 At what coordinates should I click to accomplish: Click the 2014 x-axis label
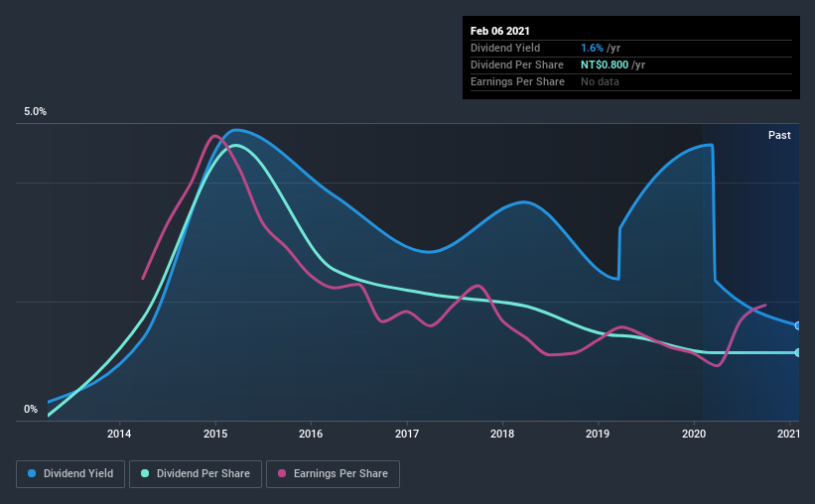coord(119,434)
